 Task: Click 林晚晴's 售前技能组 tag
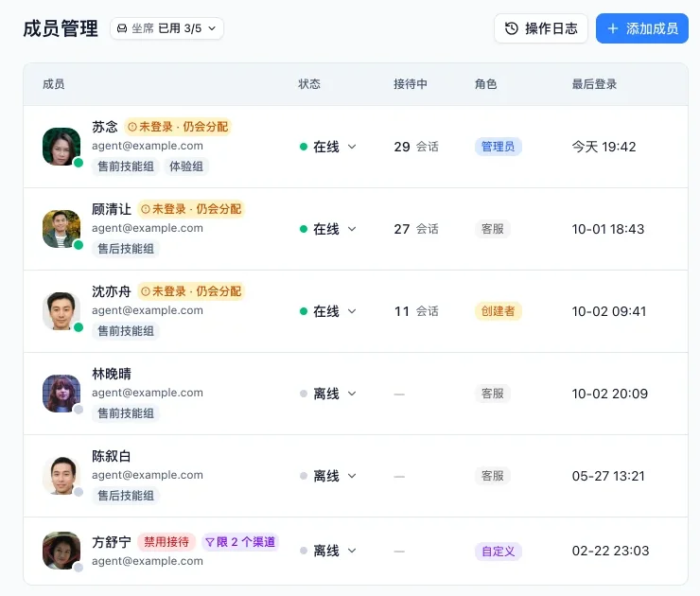[126, 413]
